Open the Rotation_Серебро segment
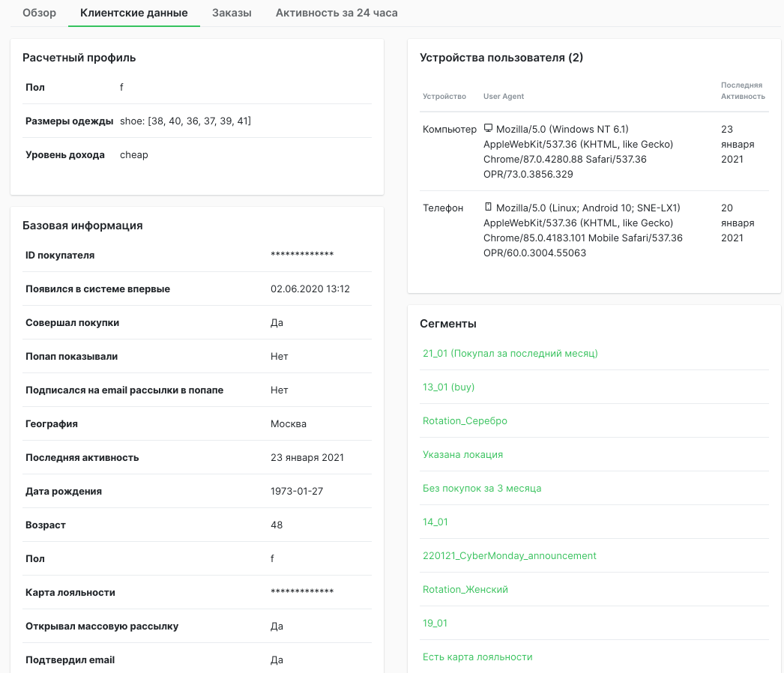 (465, 420)
